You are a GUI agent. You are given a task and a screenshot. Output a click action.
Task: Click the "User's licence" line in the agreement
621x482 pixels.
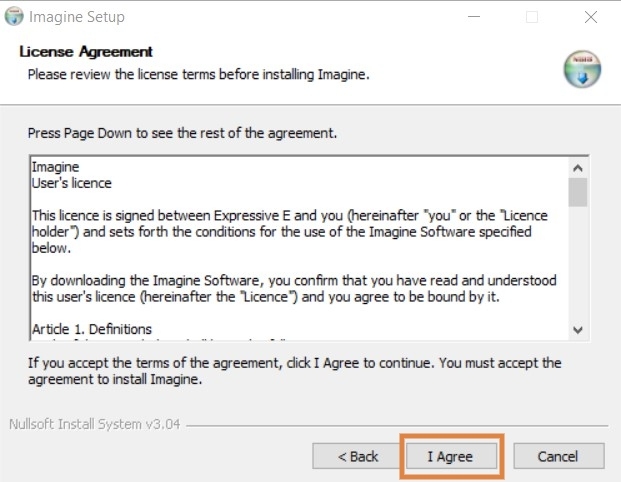tap(72, 183)
